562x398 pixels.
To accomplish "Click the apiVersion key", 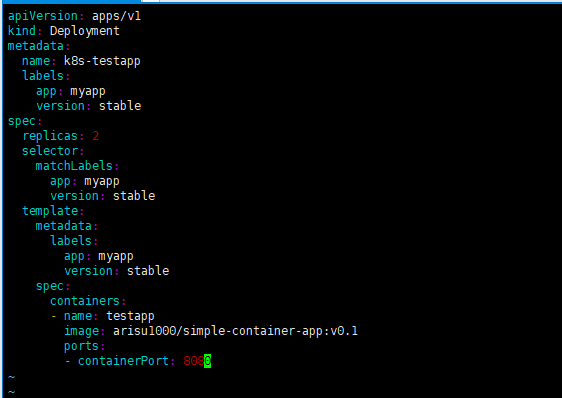I will click(x=43, y=16).
